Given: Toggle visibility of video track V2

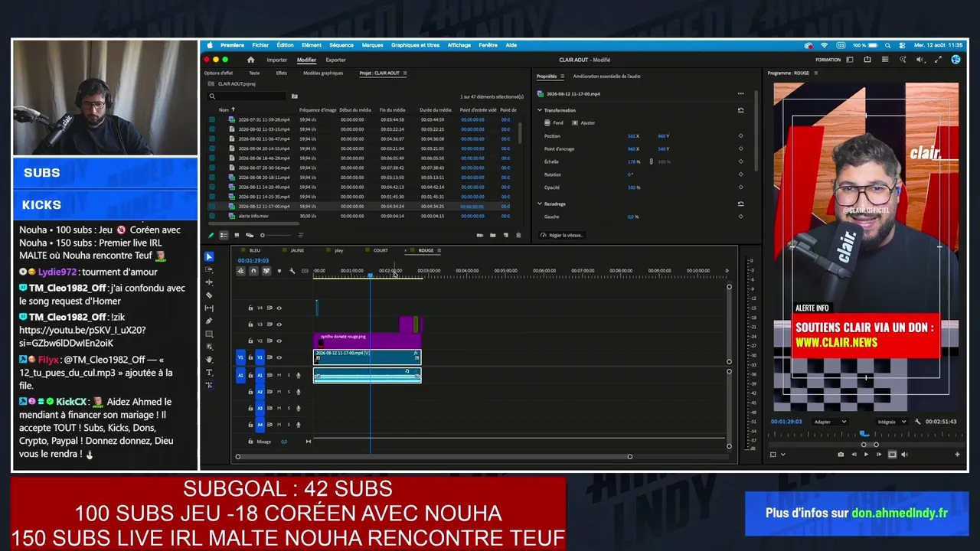Looking at the screenshot, I should point(279,341).
